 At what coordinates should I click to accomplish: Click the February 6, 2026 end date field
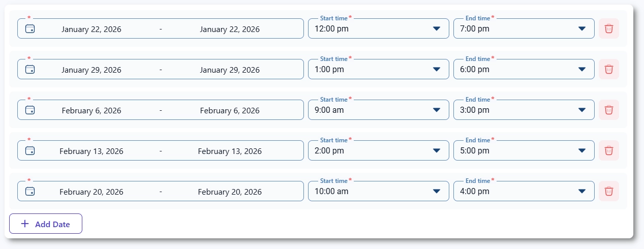coord(229,110)
